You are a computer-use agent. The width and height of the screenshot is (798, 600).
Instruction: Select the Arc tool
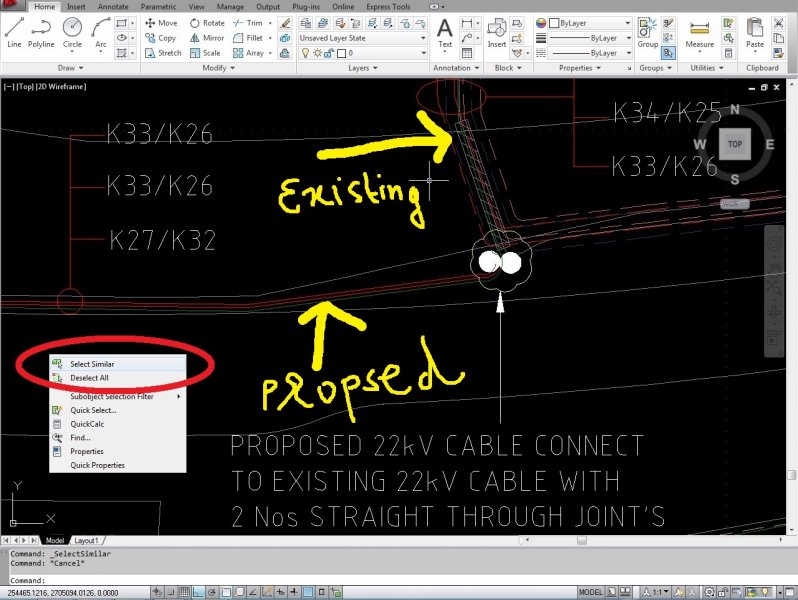(x=101, y=33)
